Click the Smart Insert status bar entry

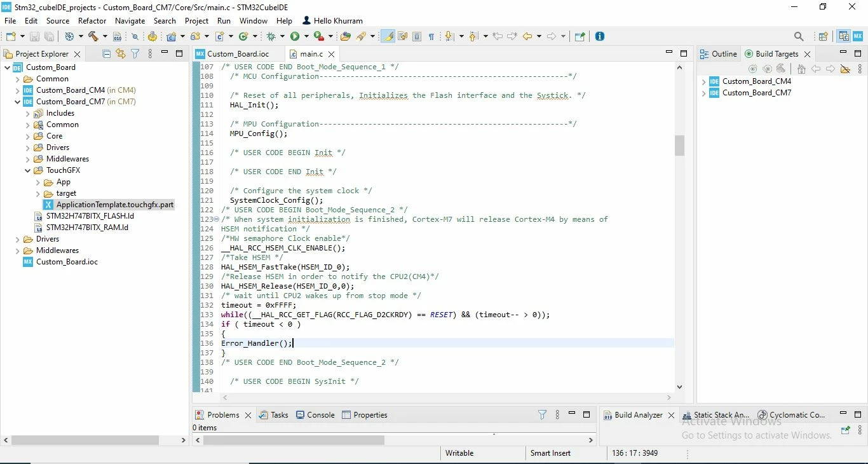pyautogui.click(x=550, y=453)
